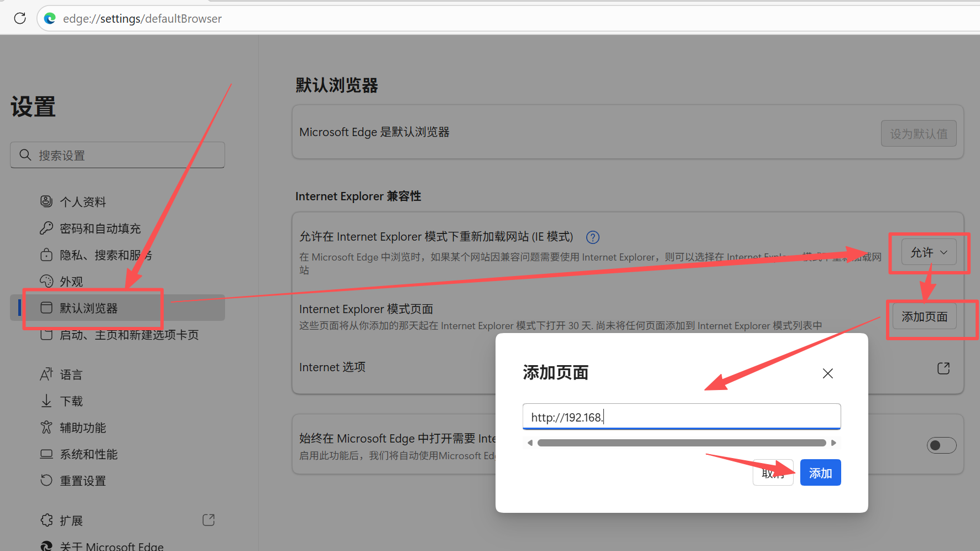Click the palette icon beside 外观
This screenshot has height=551, width=980.
pos(46,281)
